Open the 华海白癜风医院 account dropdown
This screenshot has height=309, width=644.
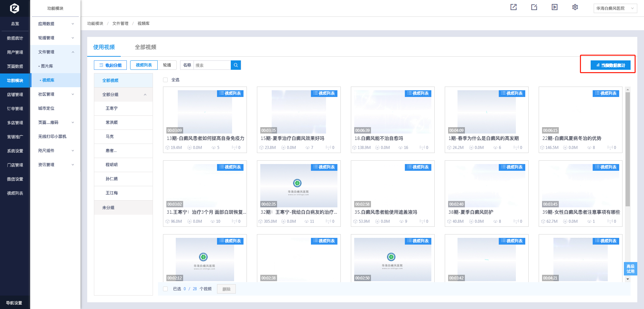tap(615, 8)
